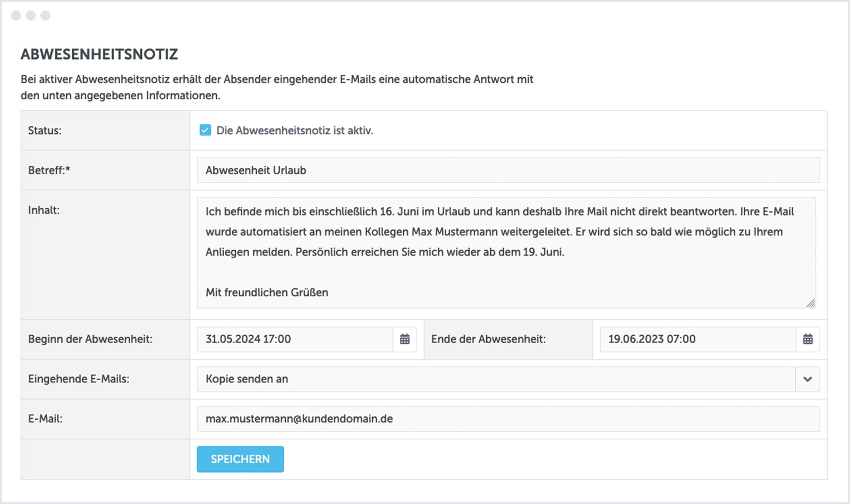The height and width of the screenshot is (504, 850).
Task: Open the calendar picker for Beginn der Abwesenheit
Action: tap(405, 339)
